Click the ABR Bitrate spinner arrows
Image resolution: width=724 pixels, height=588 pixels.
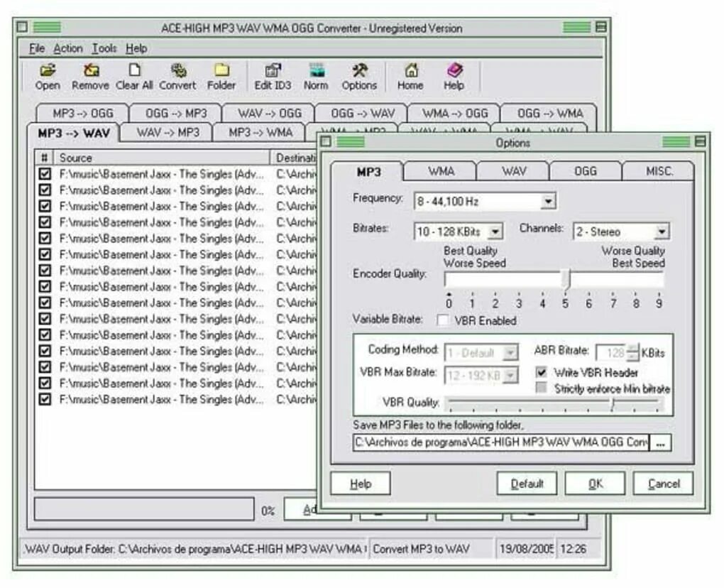coord(633,352)
